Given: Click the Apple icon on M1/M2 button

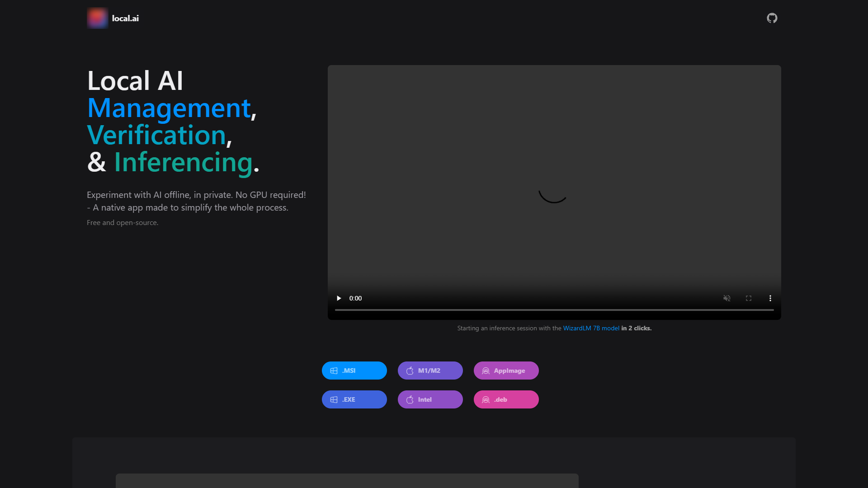Looking at the screenshot, I should tap(410, 371).
